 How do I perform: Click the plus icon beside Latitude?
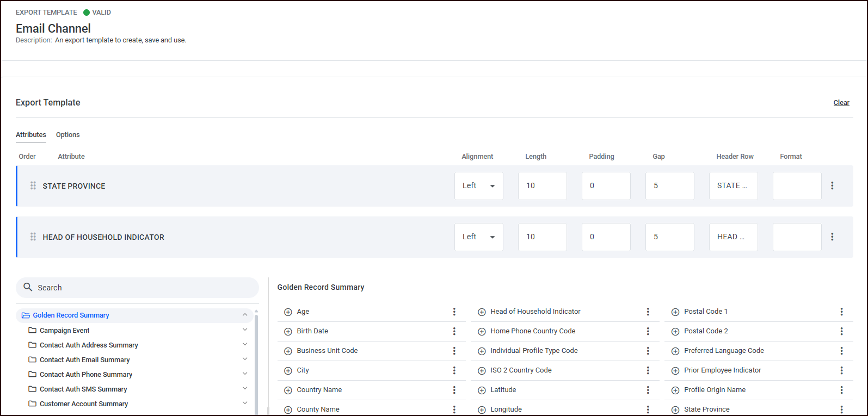click(482, 390)
